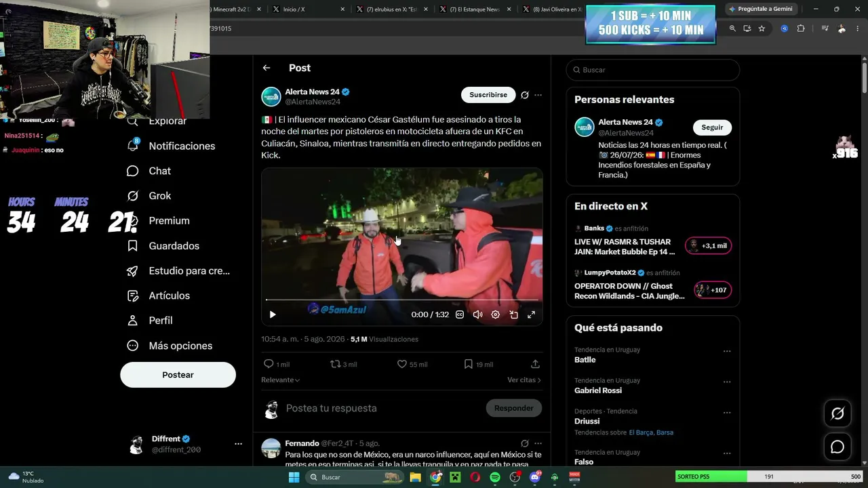This screenshot has width=868, height=488.
Task: Open Windows Start menu
Action: click(294, 477)
